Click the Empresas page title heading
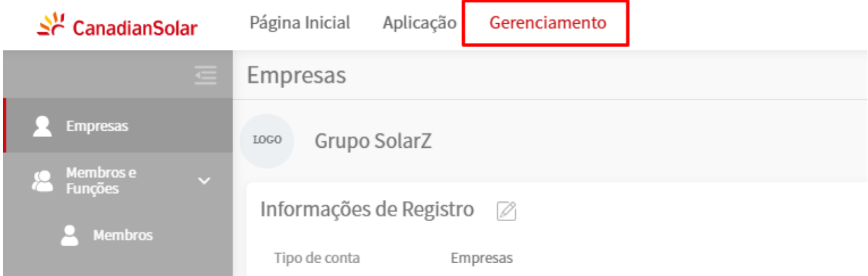868x276 pixels. tap(296, 75)
